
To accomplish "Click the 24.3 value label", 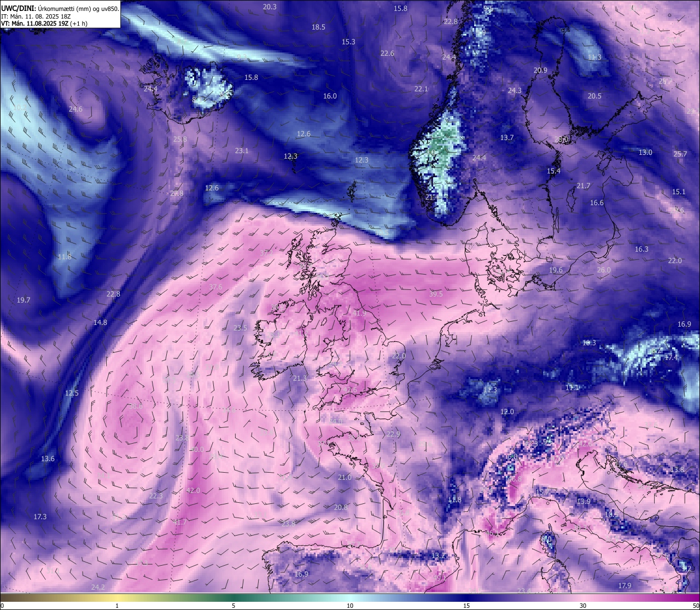I will 515,91.
